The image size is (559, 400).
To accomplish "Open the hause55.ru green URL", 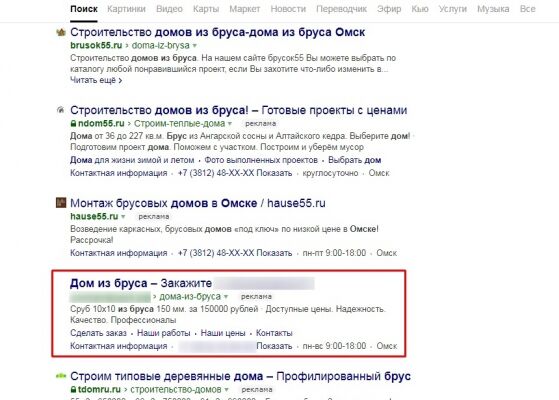I will pyautogui.click(x=94, y=216).
